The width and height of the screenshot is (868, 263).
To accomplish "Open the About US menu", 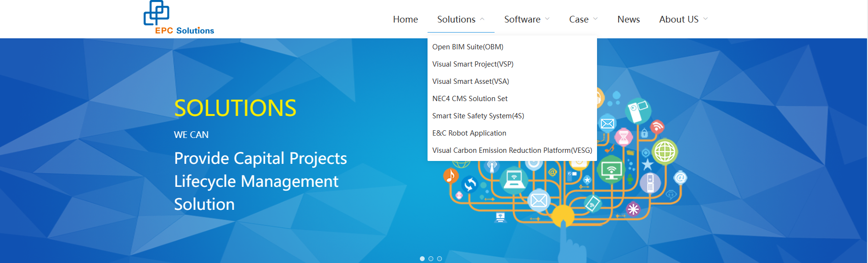I will coord(678,19).
